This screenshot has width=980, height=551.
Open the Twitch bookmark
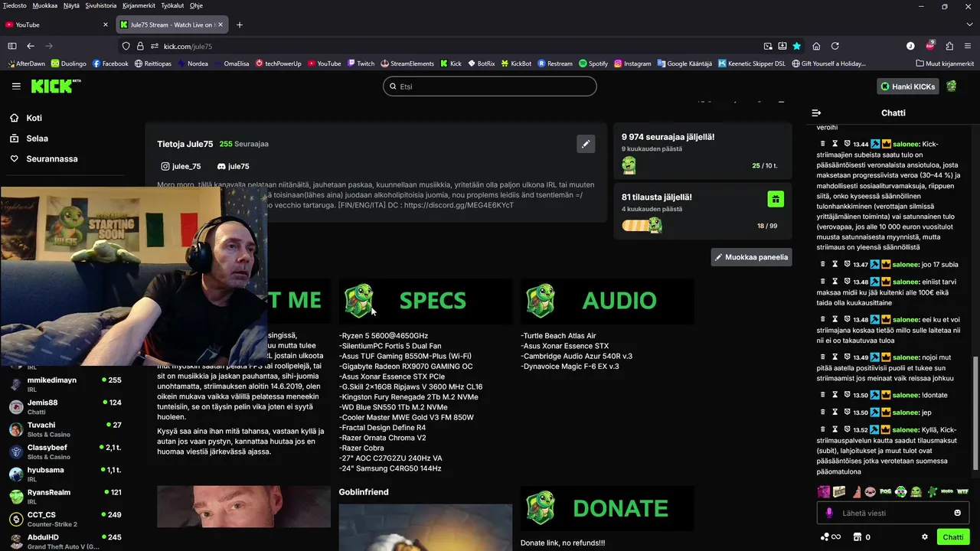coord(361,64)
